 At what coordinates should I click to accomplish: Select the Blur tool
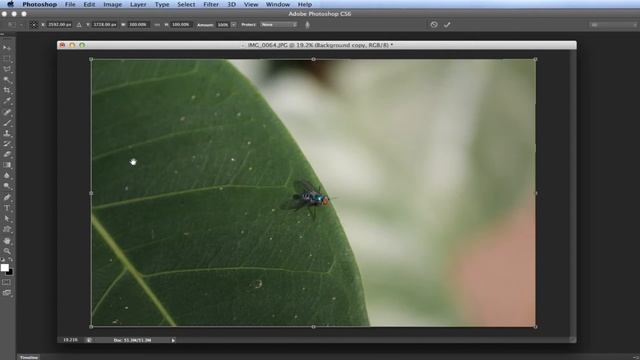7,176
